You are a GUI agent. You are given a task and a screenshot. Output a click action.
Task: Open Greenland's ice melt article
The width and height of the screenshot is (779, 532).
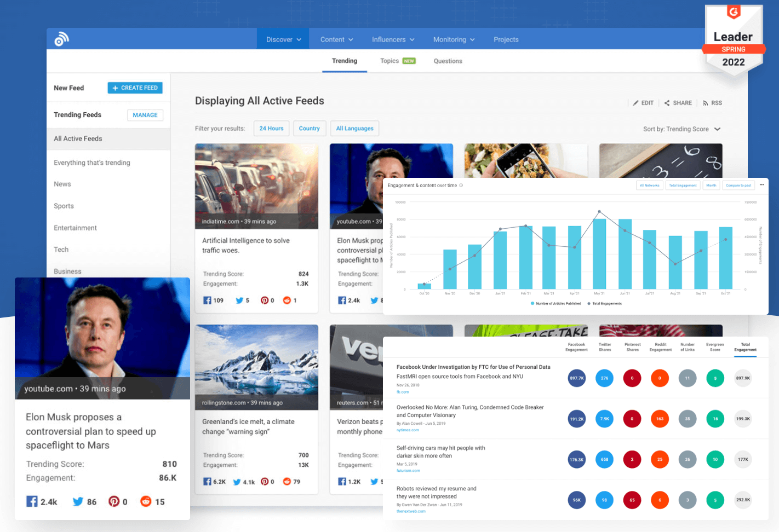[x=248, y=426]
